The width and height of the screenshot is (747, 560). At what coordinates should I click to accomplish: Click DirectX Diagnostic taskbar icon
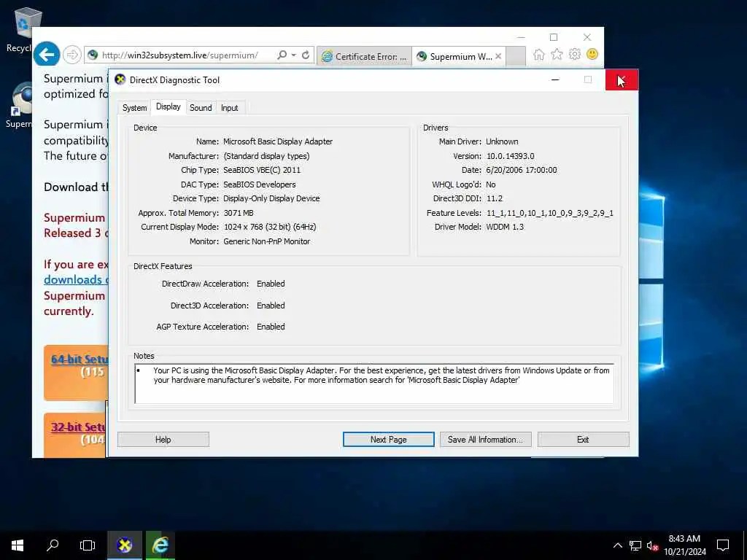click(124, 545)
